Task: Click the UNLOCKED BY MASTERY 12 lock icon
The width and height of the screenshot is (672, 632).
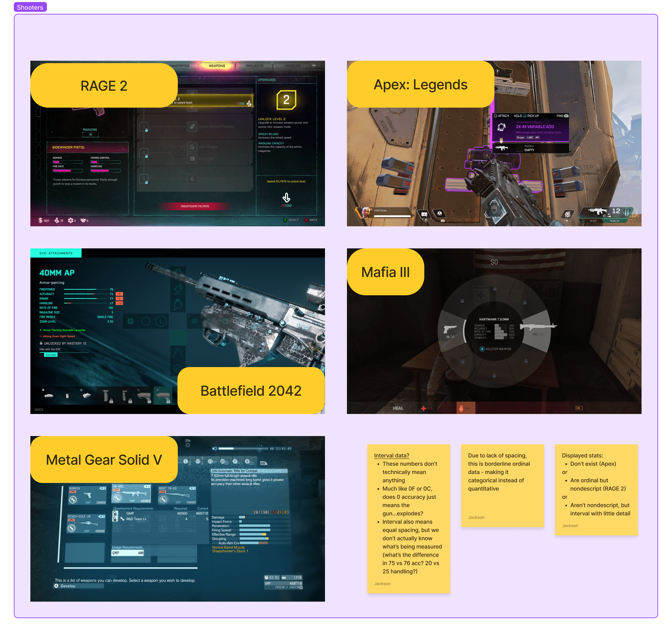Action: coord(41,343)
